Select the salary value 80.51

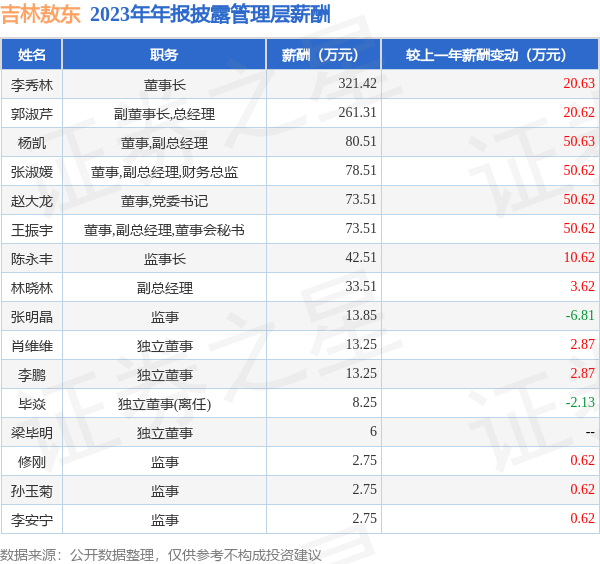[361, 142]
